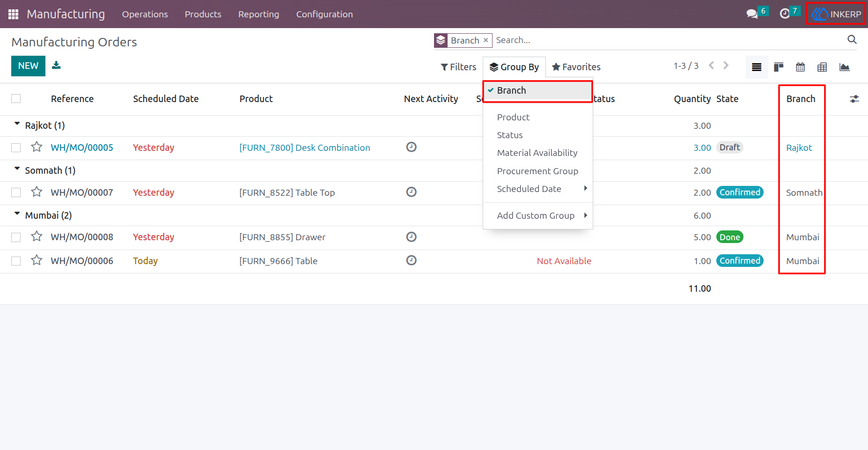Switch to graph view

845,67
